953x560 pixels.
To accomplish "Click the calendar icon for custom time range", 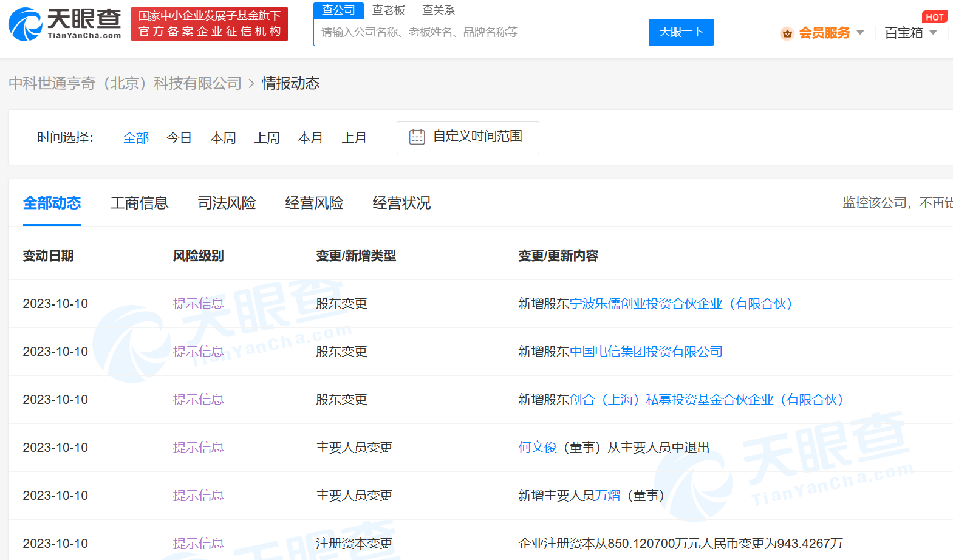I will click(x=417, y=137).
